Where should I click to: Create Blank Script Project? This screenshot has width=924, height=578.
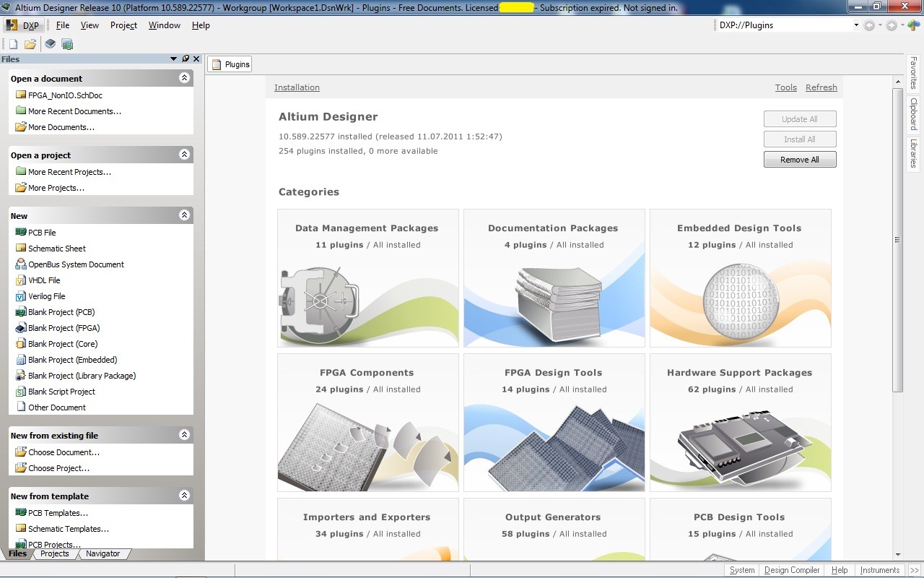[x=56, y=392]
